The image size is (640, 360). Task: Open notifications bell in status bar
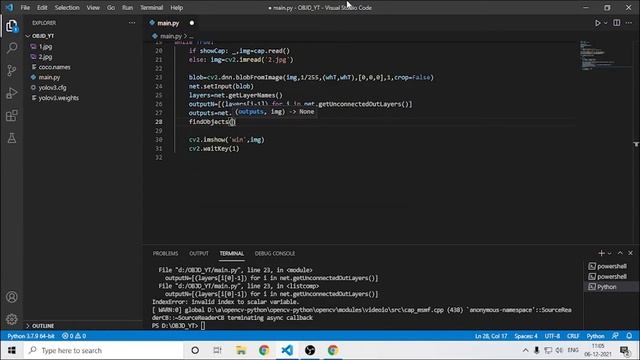click(x=629, y=336)
